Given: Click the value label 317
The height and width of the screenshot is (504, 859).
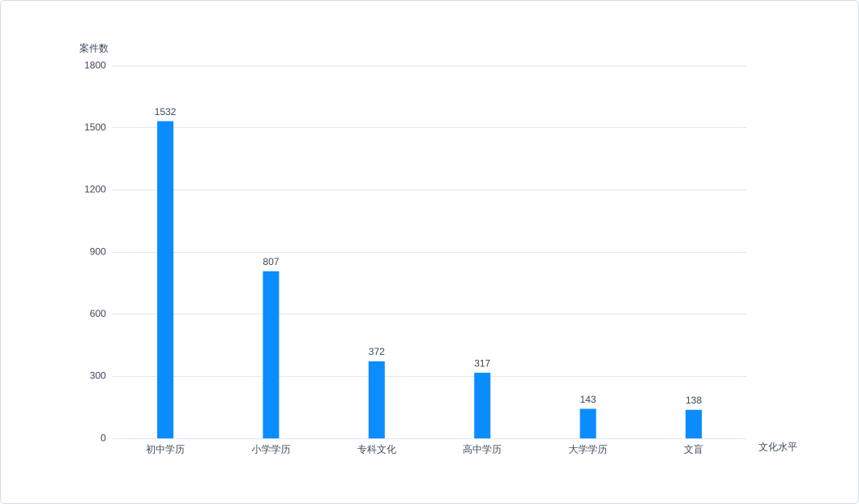Looking at the screenshot, I should click(482, 364).
